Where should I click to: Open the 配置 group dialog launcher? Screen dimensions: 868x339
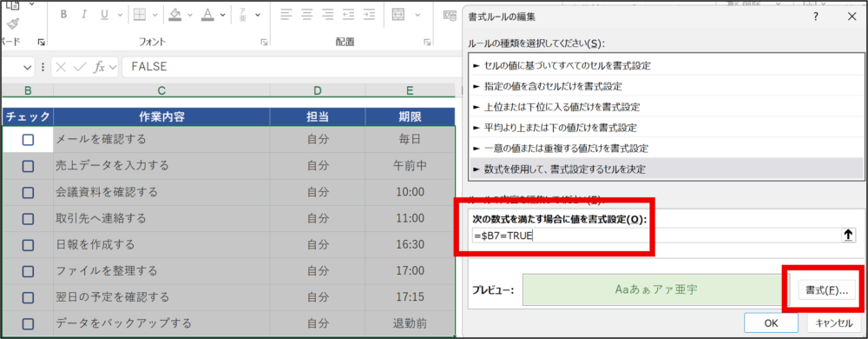pos(427,42)
